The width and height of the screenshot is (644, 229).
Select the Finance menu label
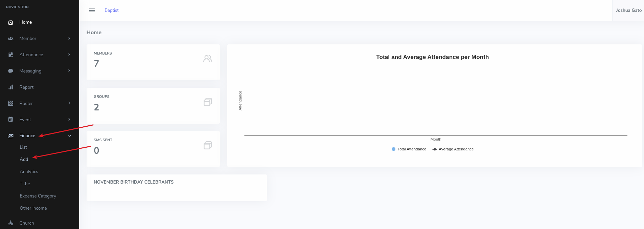coord(27,136)
